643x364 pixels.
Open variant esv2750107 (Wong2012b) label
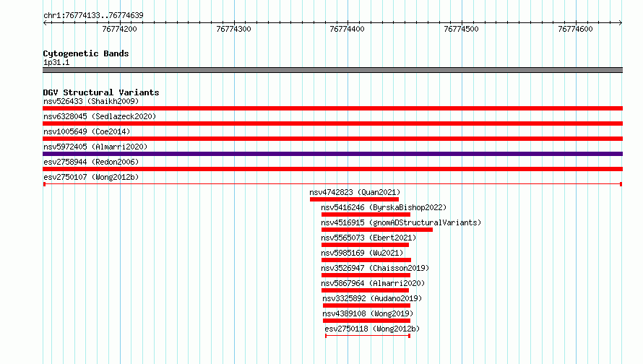pyautogui.click(x=91, y=177)
